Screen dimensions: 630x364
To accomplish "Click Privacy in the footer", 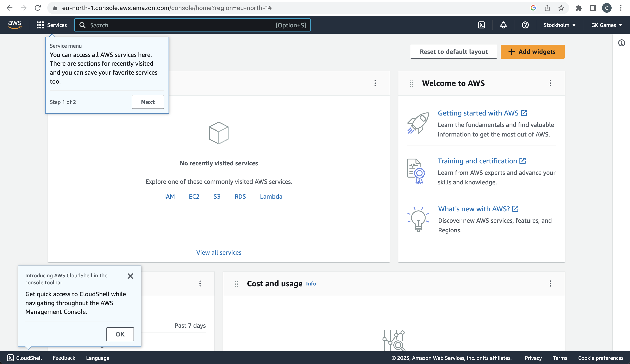I will (533, 358).
